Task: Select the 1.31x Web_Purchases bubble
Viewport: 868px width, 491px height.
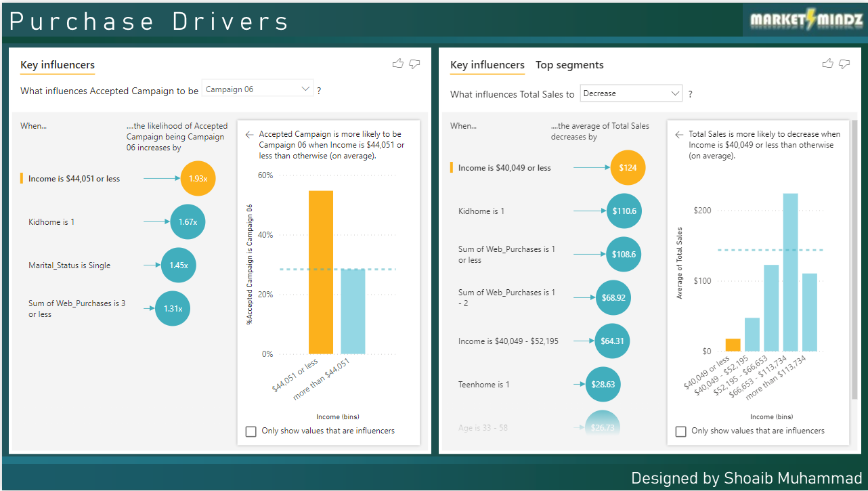Action: pos(173,309)
